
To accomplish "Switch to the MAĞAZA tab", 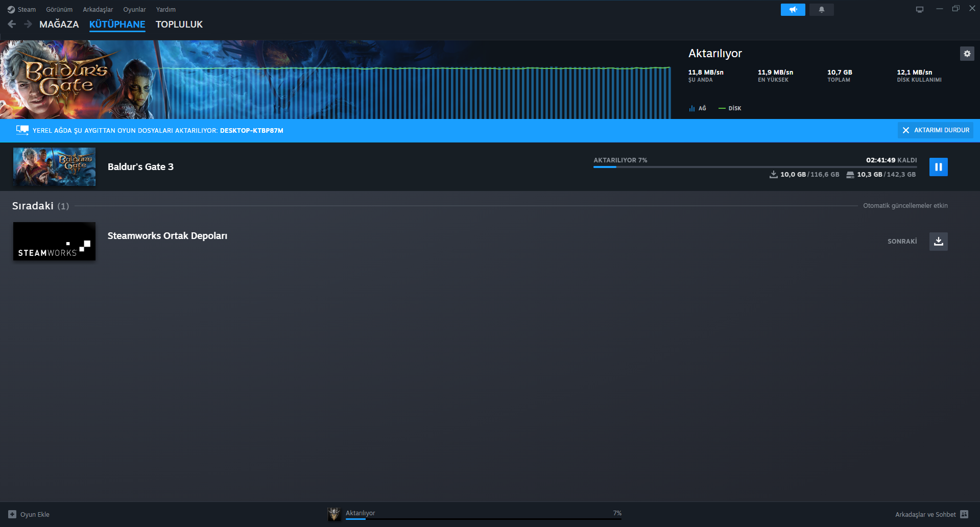I will (x=59, y=25).
